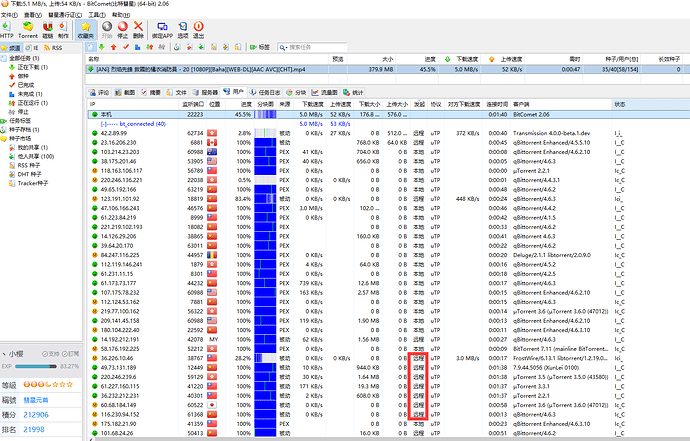
Task: Select 种子市场 folder in the sidebar
Action: (x=16, y=138)
